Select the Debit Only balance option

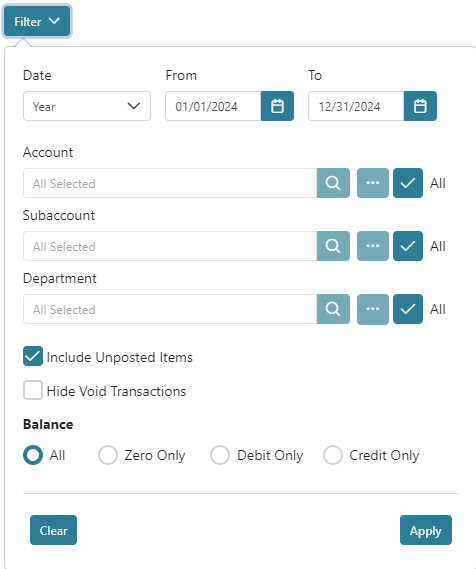(x=220, y=455)
